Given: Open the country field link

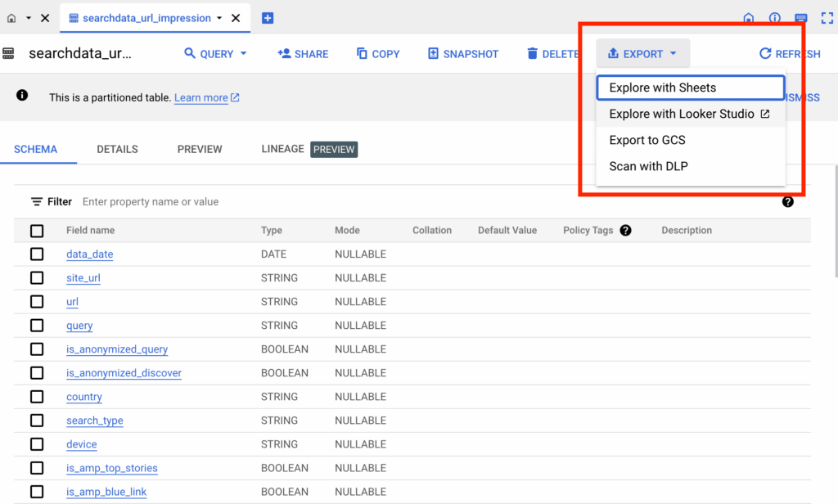Looking at the screenshot, I should coord(84,397).
